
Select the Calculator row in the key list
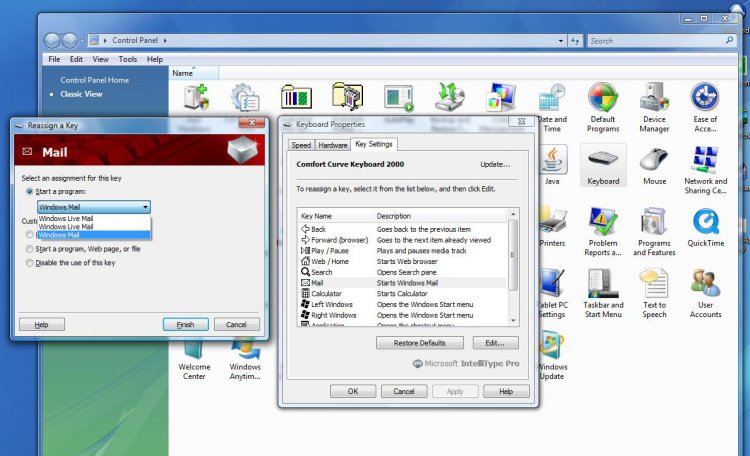pos(402,293)
